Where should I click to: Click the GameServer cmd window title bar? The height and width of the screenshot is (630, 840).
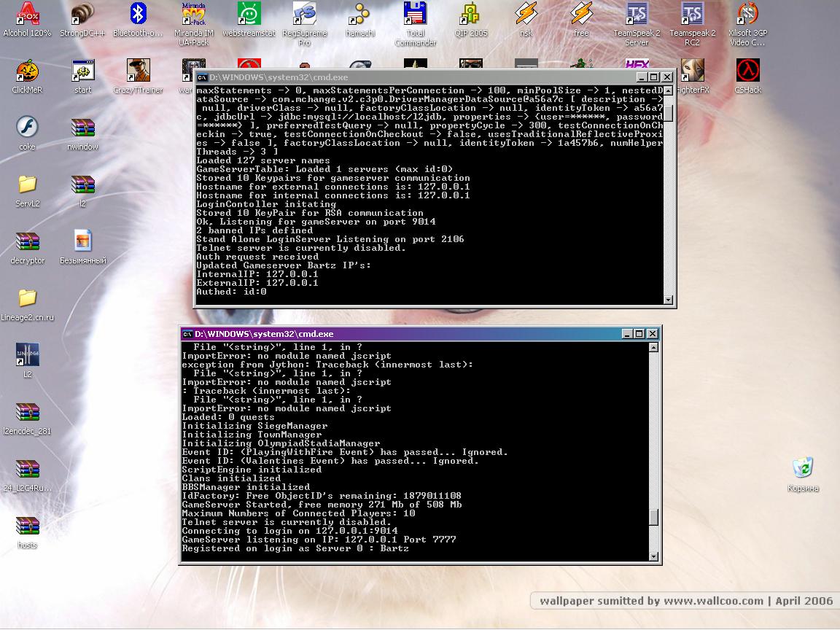(401, 334)
